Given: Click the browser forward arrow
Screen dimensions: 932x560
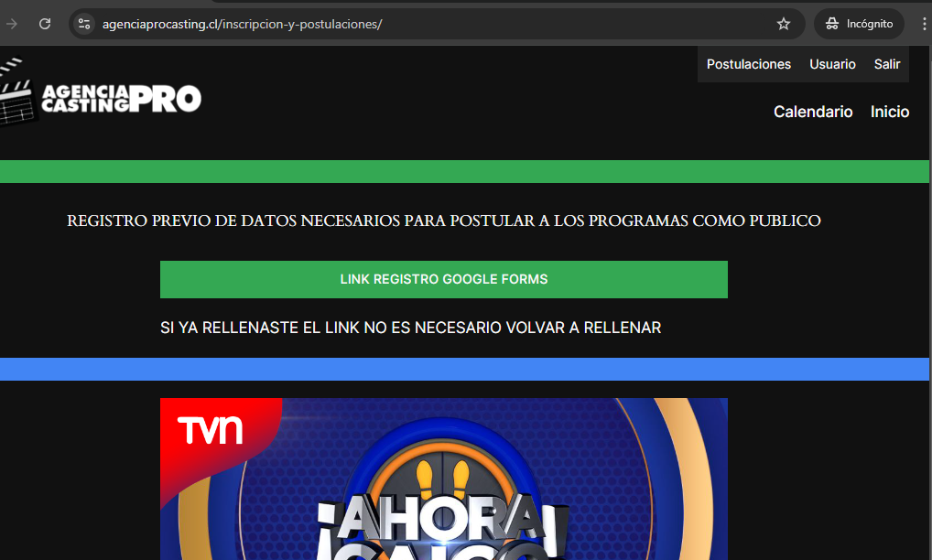Looking at the screenshot, I should (12, 24).
